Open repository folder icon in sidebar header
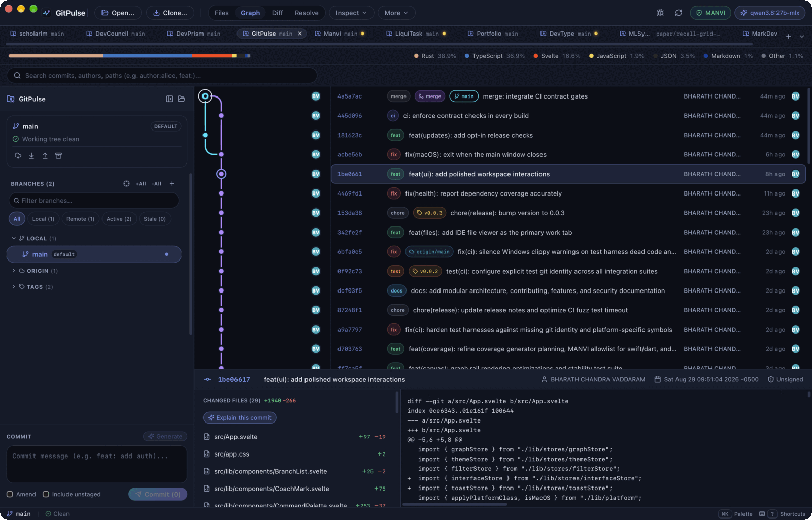The height and width of the screenshot is (520, 812). click(181, 99)
